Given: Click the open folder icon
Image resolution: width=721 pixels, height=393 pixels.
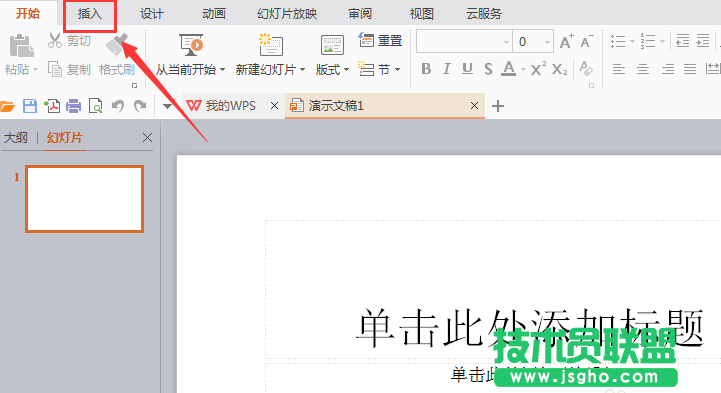Looking at the screenshot, I should coord(7,107).
